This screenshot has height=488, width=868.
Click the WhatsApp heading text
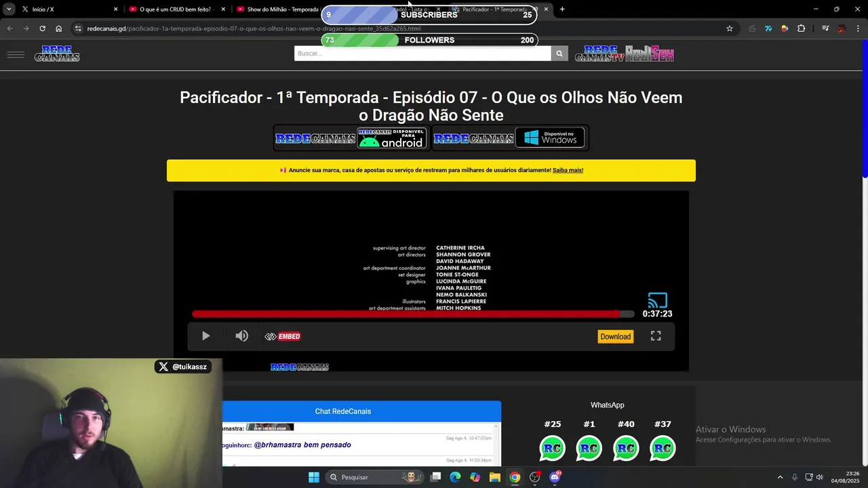(607, 405)
